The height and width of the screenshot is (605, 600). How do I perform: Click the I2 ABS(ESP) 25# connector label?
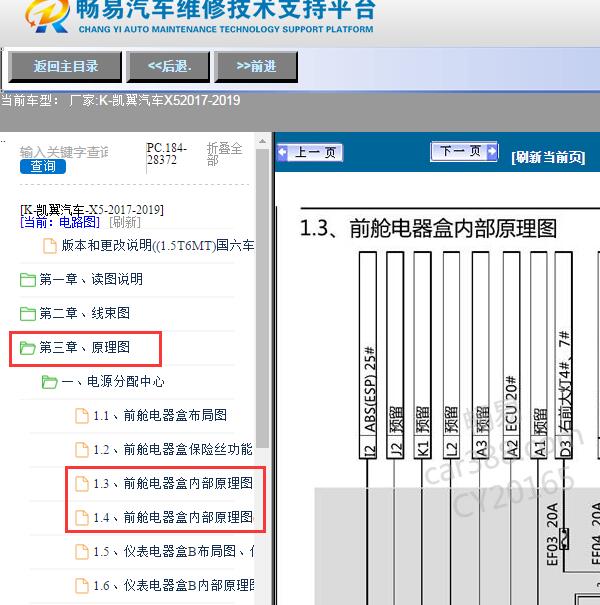(x=368, y=355)
